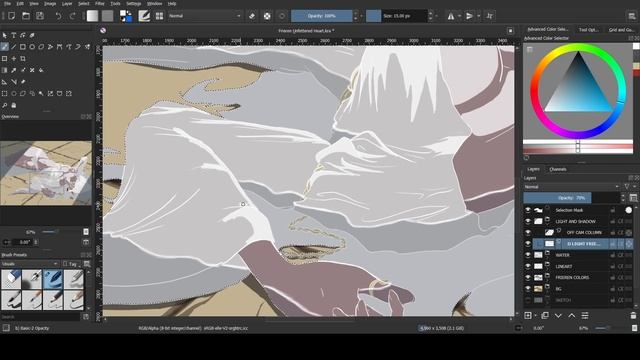Select the Ellipse tool
This screenshot has width=640, height=360.
pos(32,47)
